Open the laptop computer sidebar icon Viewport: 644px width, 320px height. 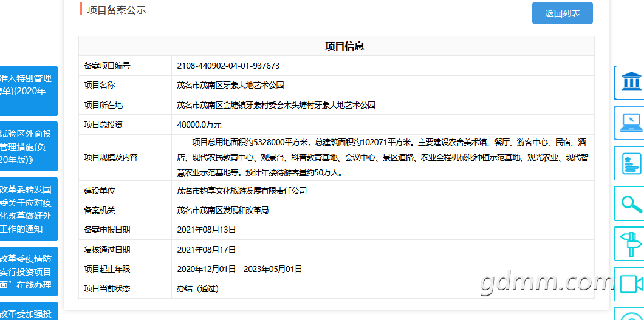[631, 123]
